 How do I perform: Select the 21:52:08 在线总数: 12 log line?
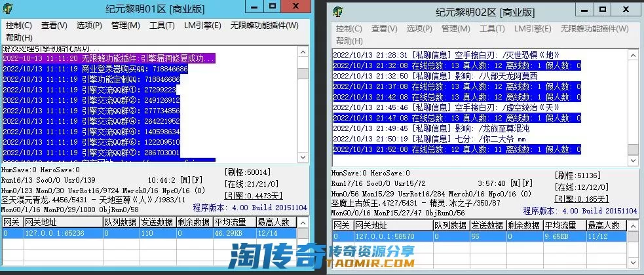coord(457,149)
